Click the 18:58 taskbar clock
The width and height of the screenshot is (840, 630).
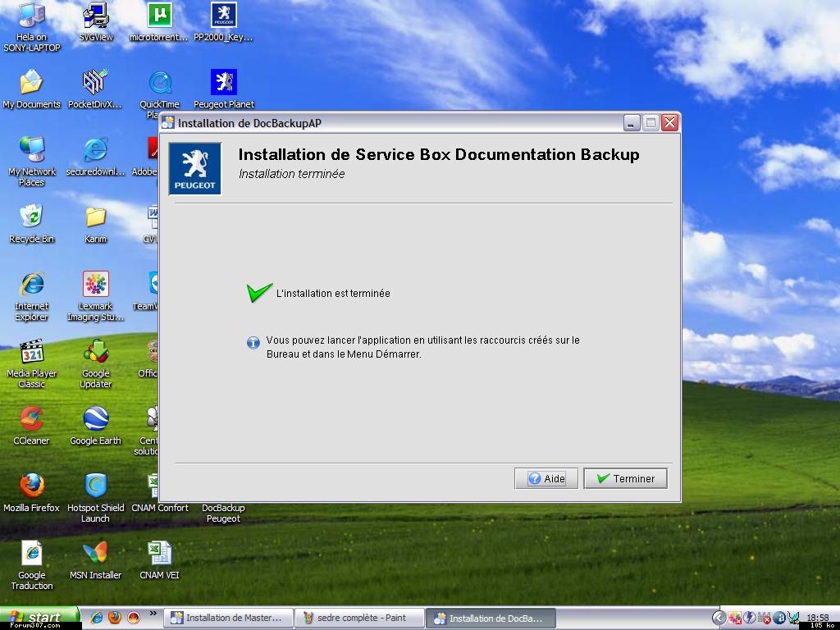pos(818,618)
